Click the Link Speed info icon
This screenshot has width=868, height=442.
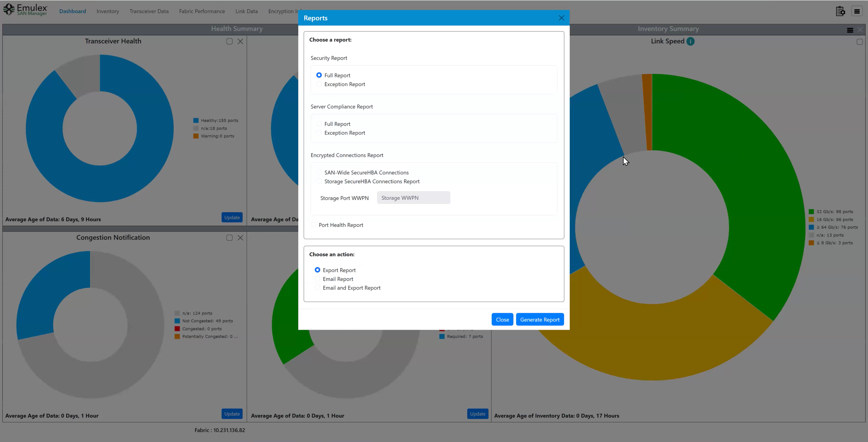pyautogui.click(x=690, y=41)
